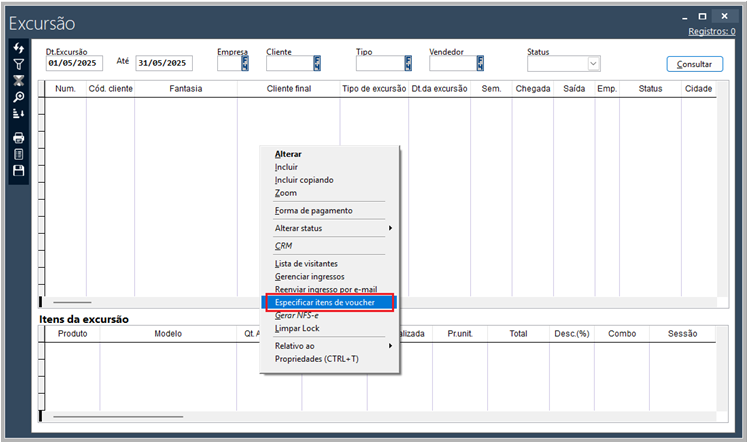Image resolution: width=747 pixels, height=444 pixels.
Task: Click the Registros: 0 link
Action: tap(711, 32)
